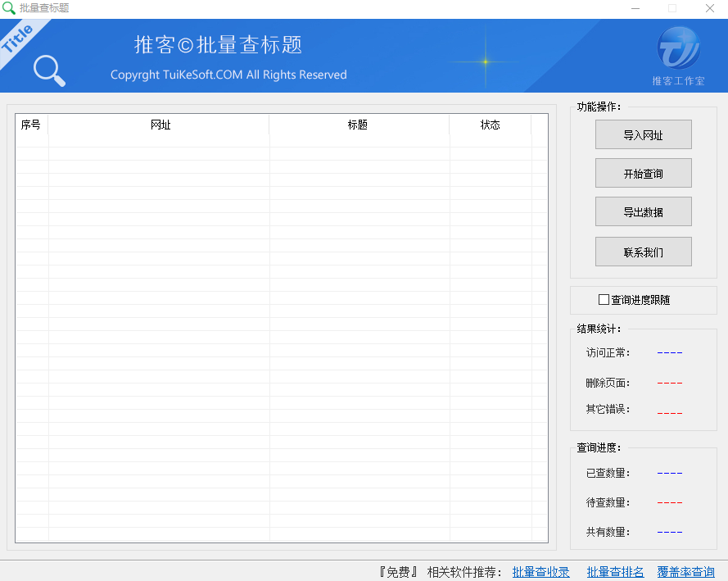Click the large search magnifier logo in header
This screenshot has width=728, height=581.
point(48,71)
